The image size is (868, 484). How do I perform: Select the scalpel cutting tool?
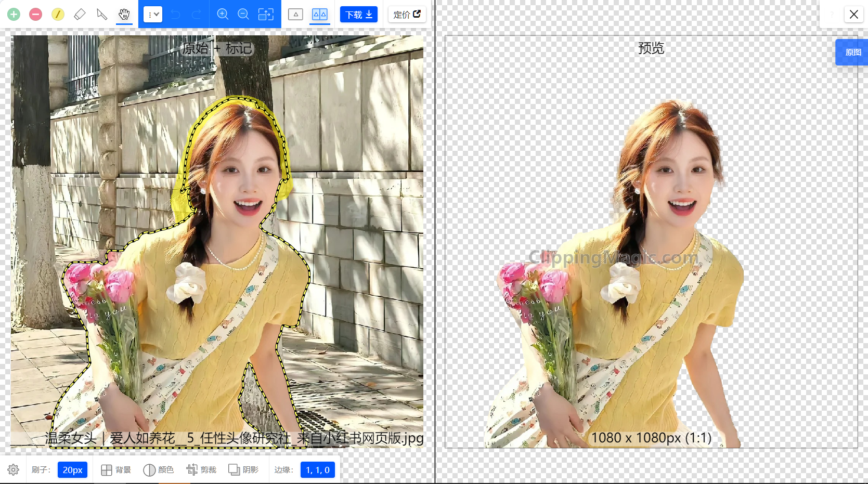[102, 15]
